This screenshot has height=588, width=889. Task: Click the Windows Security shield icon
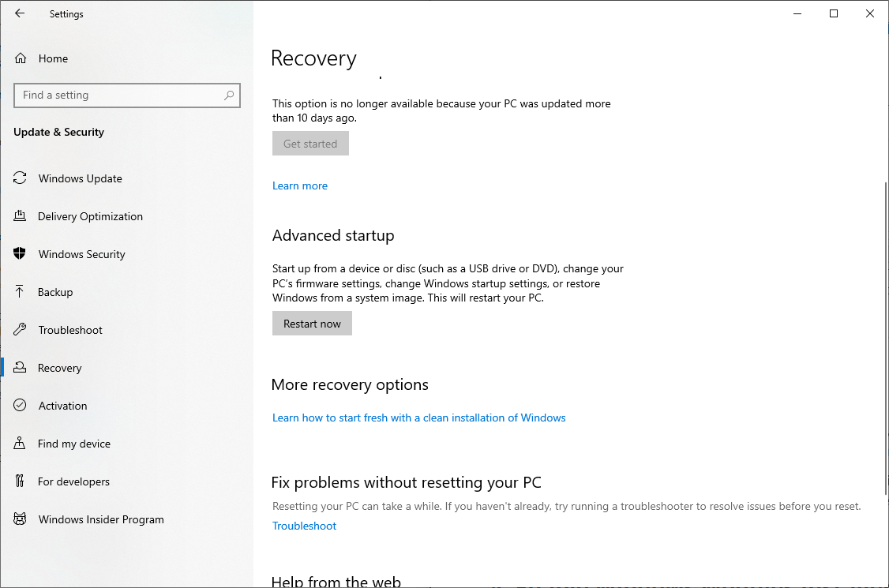[x=20, y=254]
